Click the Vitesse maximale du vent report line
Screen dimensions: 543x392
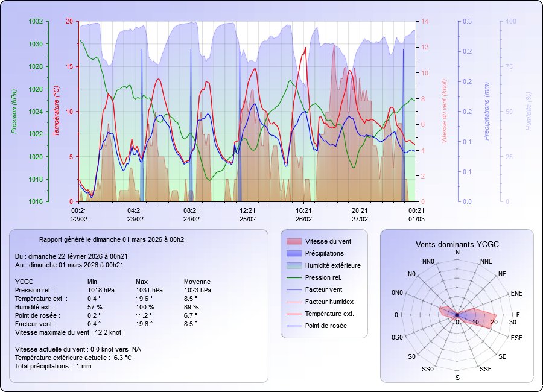pyautogui.click(x=68, y=332)
